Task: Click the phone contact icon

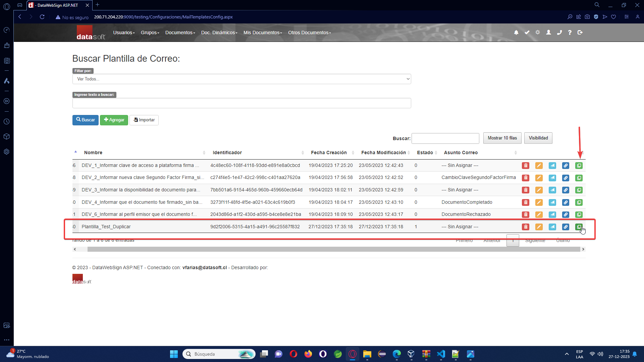Action: [559, 33]
